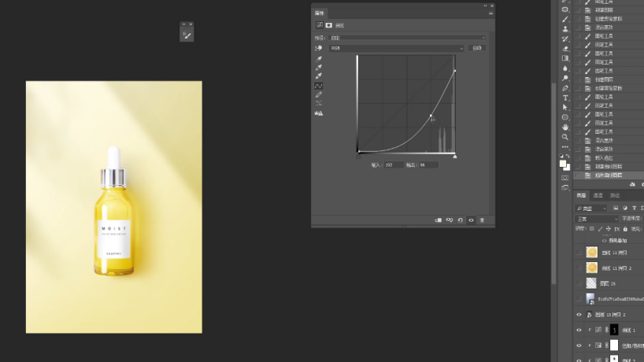Click brush icon in small floating panel
Viewport: 644px width, 362px height.
[187, 35]
